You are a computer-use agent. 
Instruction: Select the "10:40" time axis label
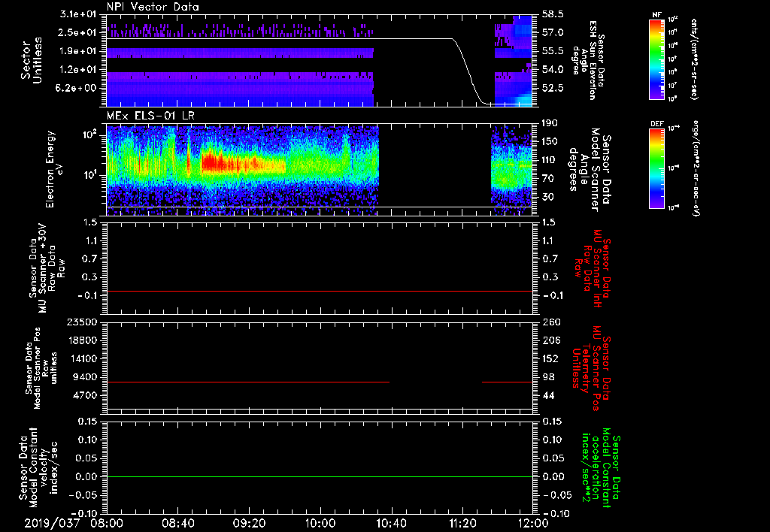(391, 523)
